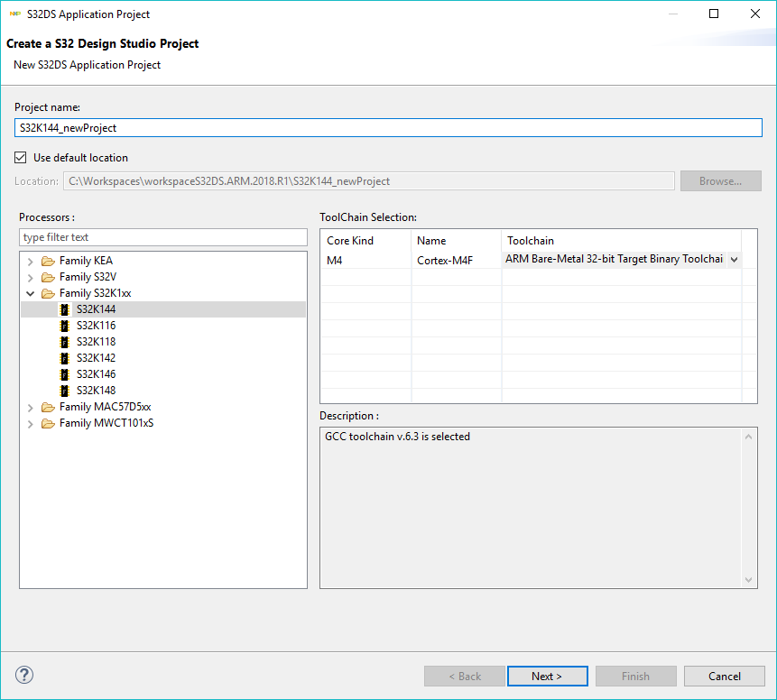This screenshot has width=777, height=700.
Task: Select S32K144 processor label
Action: click(x=97, y=309)
